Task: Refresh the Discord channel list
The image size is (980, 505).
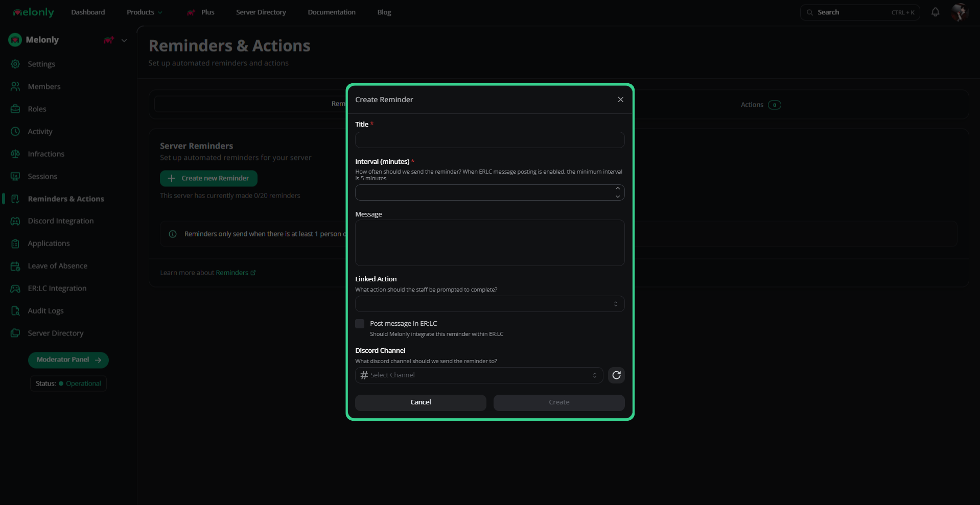Action: click(x=616, y=375)
